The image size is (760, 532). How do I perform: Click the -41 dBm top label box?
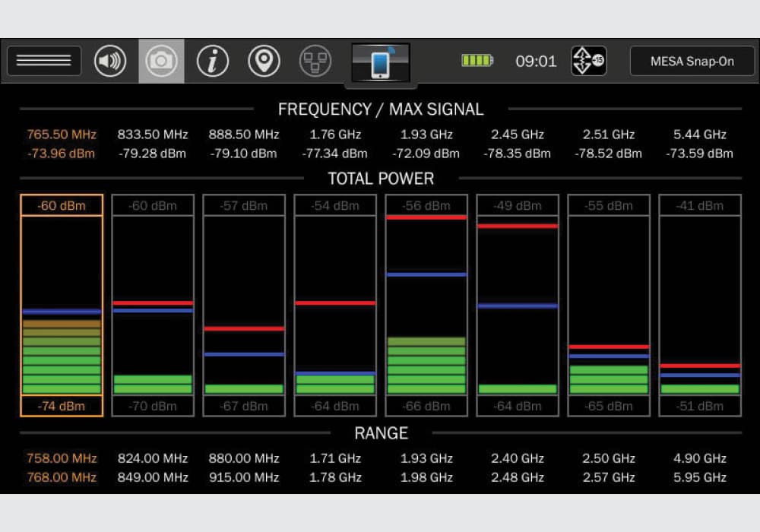coord(700,205)
